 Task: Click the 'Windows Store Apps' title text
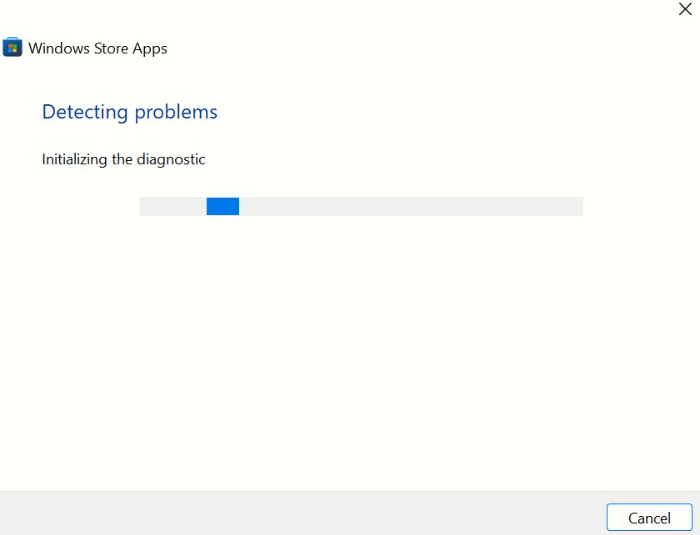[x=98, y=48]
